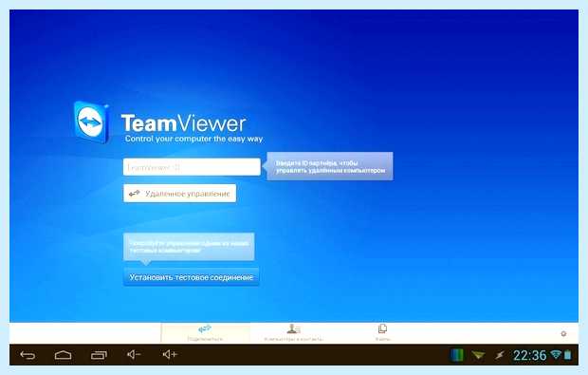Switch to Компьютеры и контакты tab
The height and width of the screenshot is (375, 588).
[x=294, y=333]
